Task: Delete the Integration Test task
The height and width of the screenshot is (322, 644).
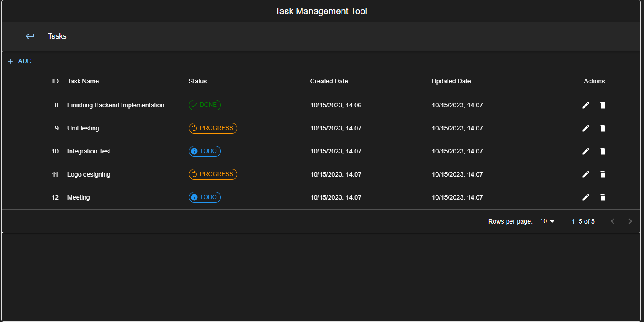Action: 603,151
